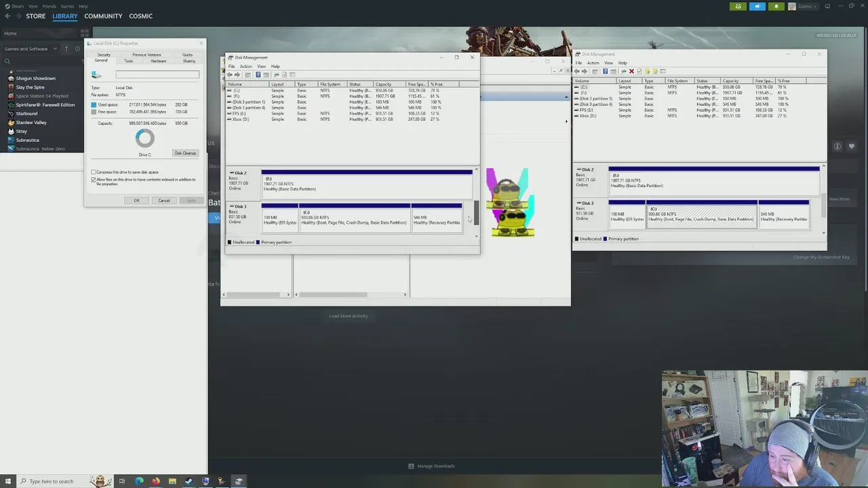This screenshot has height=488, width=868.
Task: Click Cancel in Local Disk Properties
Action: [163, 201]
